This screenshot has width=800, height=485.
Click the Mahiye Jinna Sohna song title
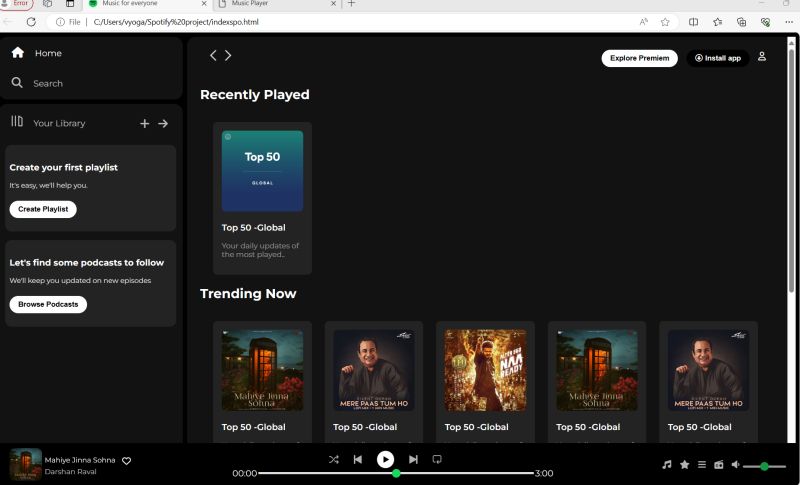pos(80,460)
